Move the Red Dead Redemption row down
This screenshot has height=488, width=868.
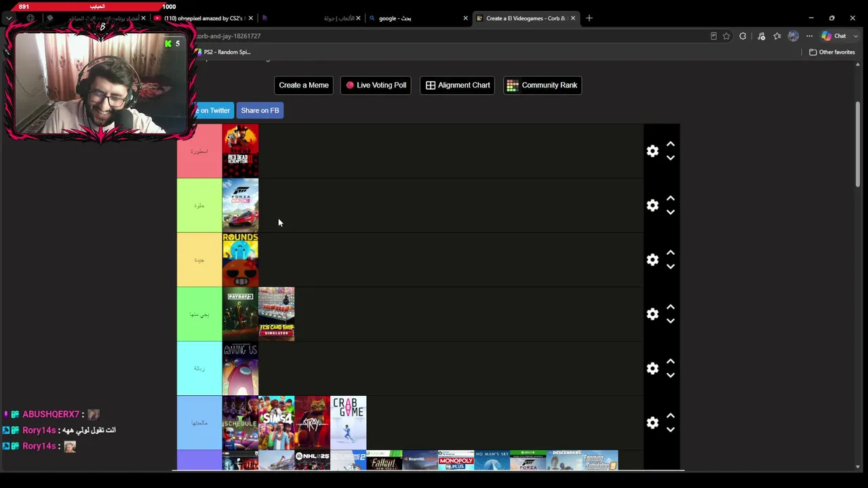tap(671, 158)
